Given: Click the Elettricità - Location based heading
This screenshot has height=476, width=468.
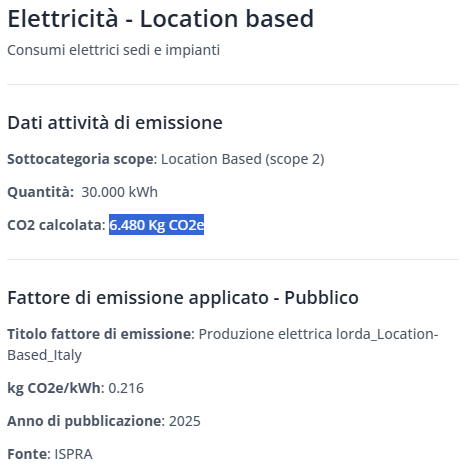Looking at the screenshot, I should coord(160,19).
